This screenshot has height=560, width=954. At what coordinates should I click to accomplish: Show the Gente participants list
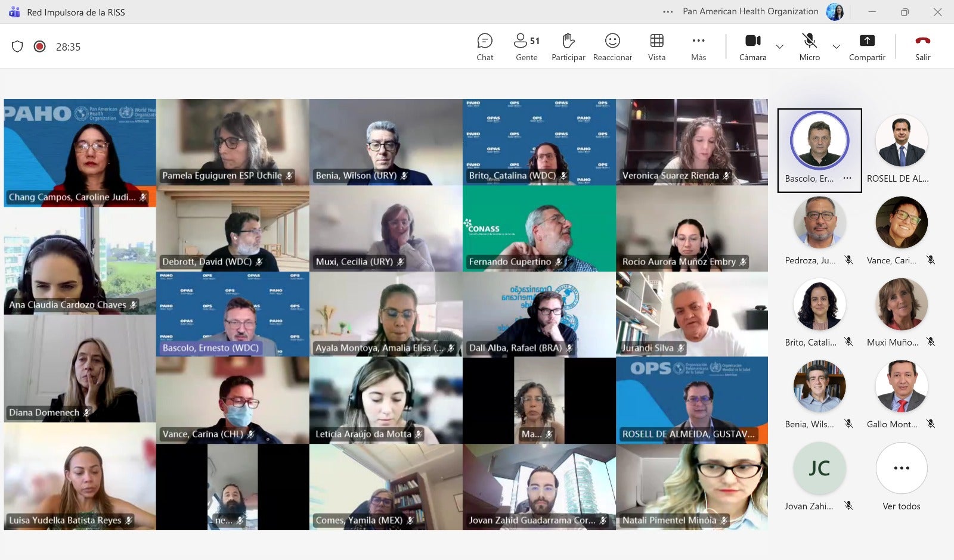(526, 47)
